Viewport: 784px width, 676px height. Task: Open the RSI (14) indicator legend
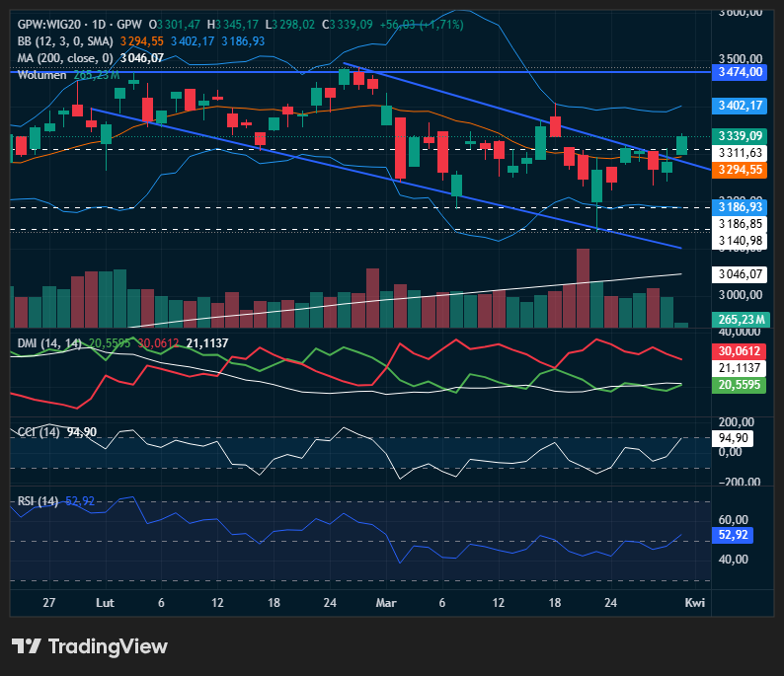(39, 500)
